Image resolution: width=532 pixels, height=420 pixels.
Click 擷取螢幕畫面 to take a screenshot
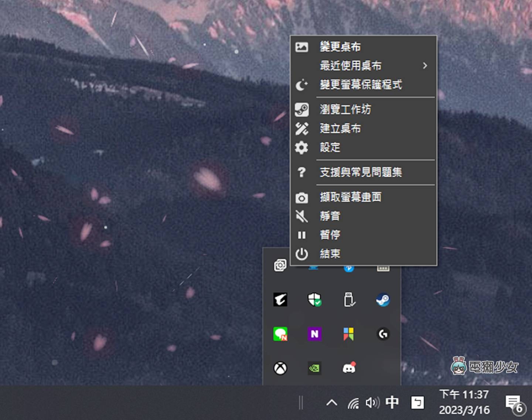tap(350, 197)
